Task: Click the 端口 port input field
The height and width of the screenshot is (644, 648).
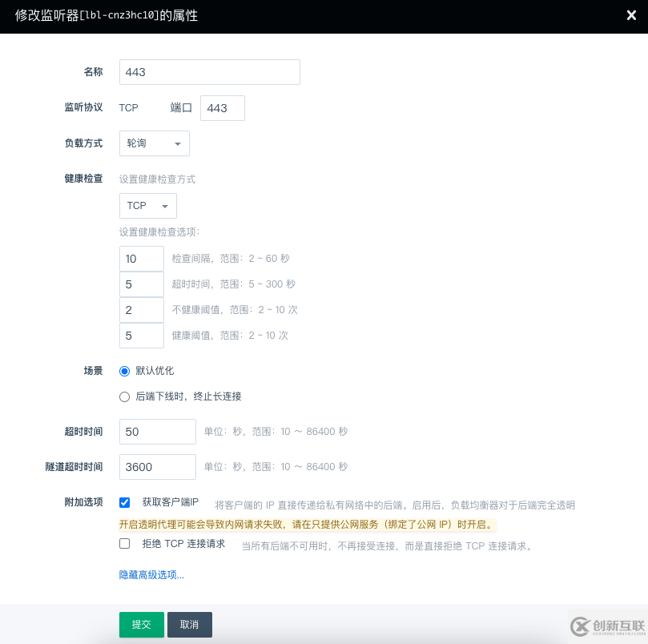Action: click(223, 108)
